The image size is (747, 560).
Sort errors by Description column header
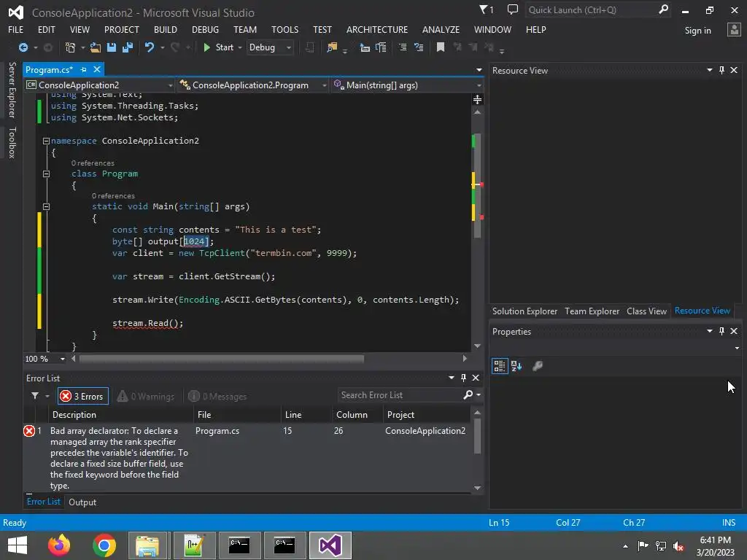click(120, 415)
